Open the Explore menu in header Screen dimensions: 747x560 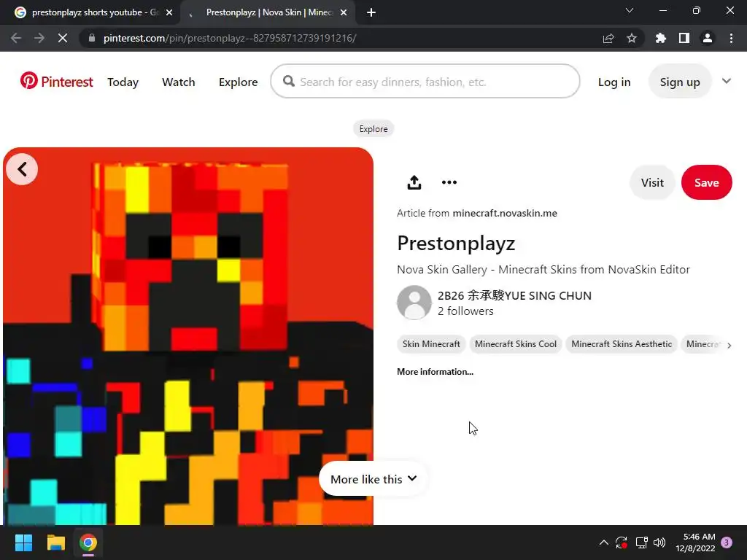click(x=239, y=82)
